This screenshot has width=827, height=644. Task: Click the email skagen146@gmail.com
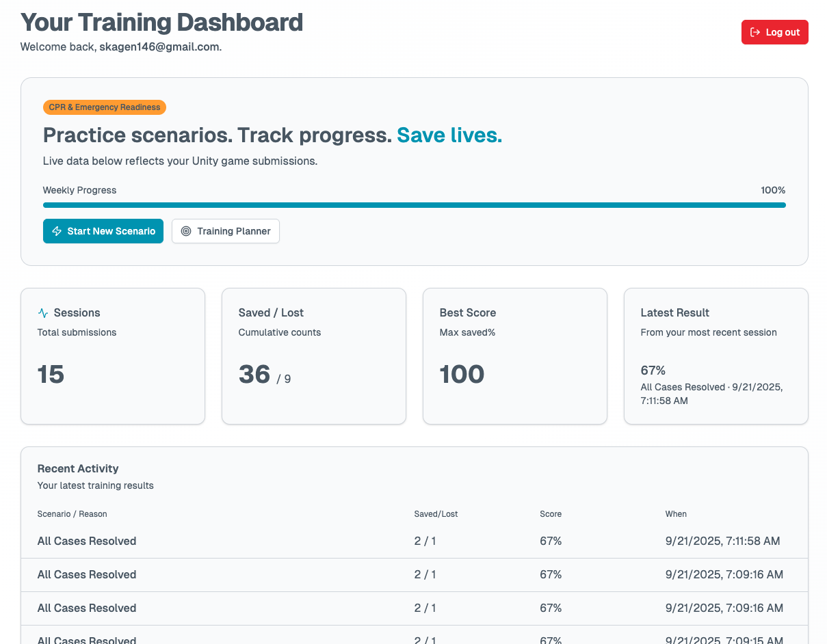click(x=159, y=47)
